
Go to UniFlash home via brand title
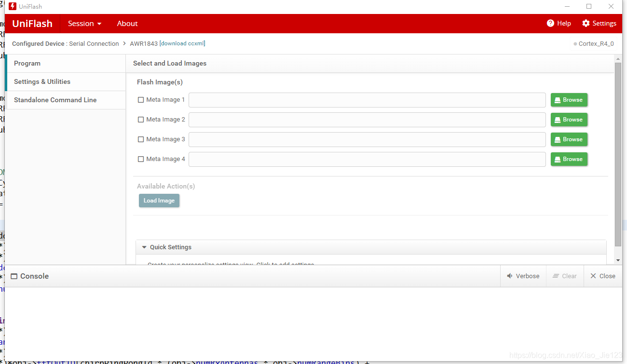click(x=32, y=23)
